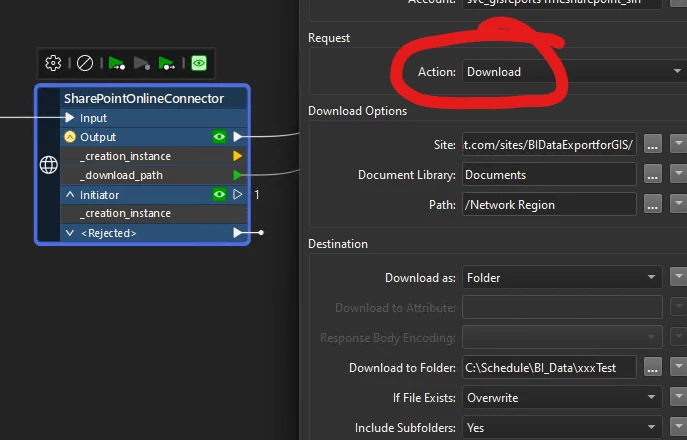This screenshot has height=440, width=687.
Task: Browse Document Library with ellipsis button
Action: 653,174
